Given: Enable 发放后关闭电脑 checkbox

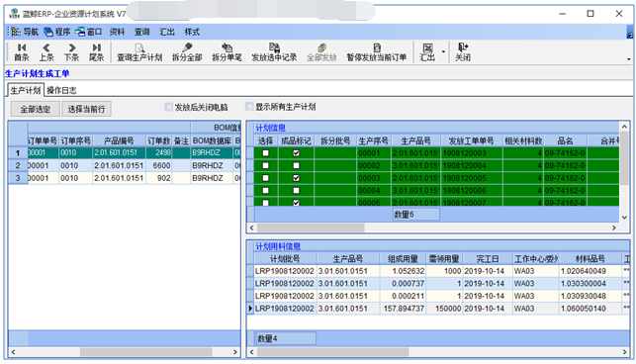Looking at the screenshot, I should click(x=169, y=107).
